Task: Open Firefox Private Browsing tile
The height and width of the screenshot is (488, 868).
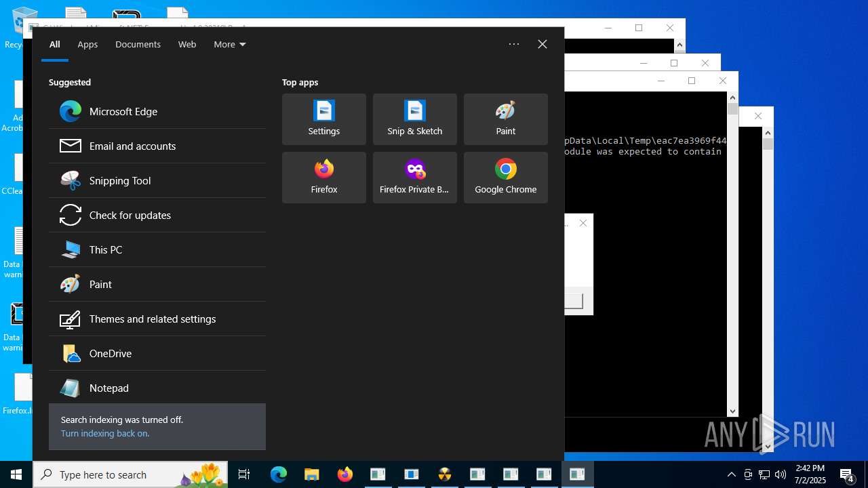Action: pos(415,178)
